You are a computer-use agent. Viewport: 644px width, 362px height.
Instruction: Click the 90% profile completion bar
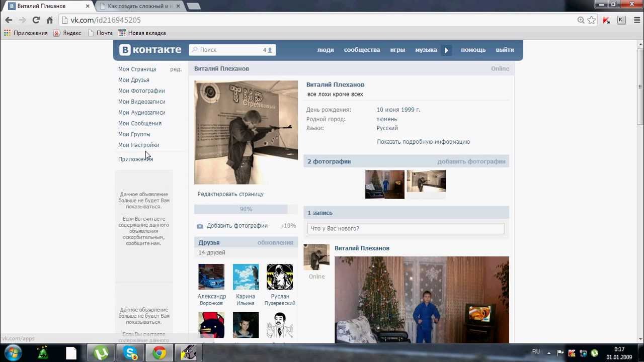pos(246,209)
